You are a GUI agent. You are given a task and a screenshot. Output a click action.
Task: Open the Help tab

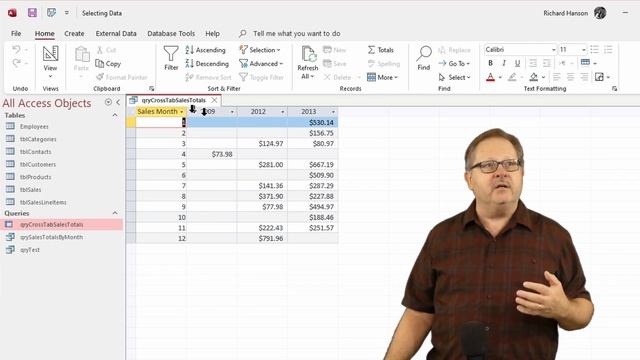tap(212, 33)
